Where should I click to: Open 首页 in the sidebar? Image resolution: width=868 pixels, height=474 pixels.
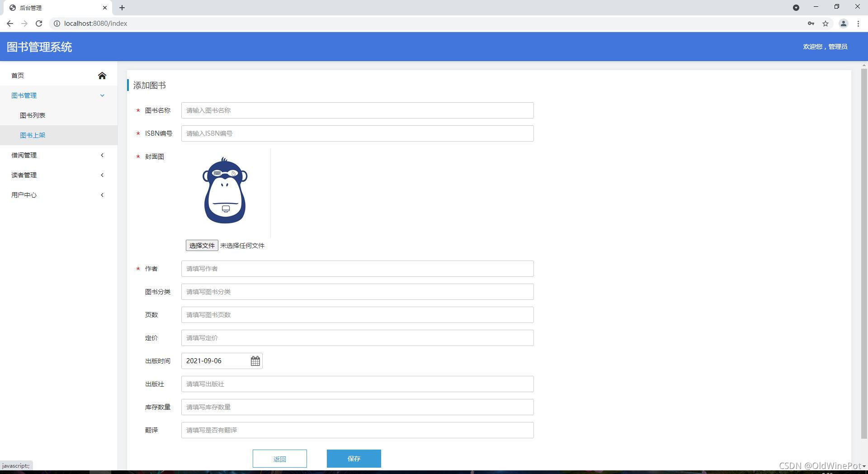(x=59, y=76)
